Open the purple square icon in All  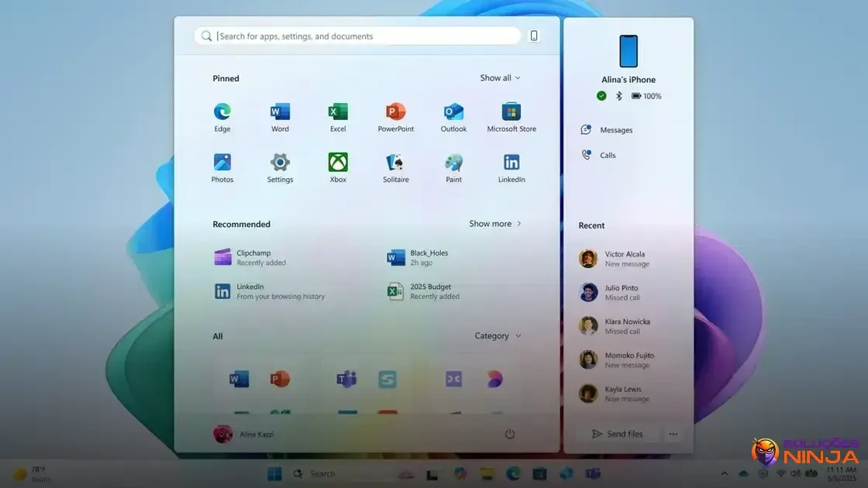tap(453, 379)
